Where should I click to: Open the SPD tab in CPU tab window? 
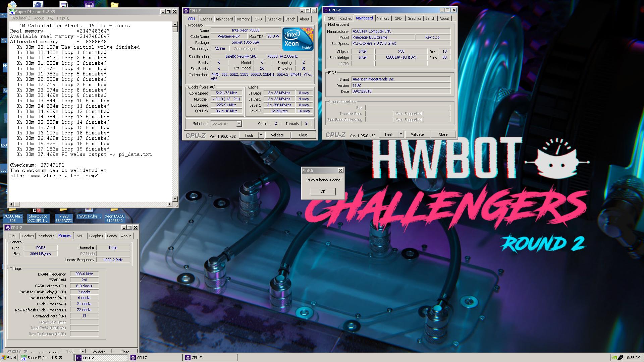pyautogui.click(x=258, y=19)
